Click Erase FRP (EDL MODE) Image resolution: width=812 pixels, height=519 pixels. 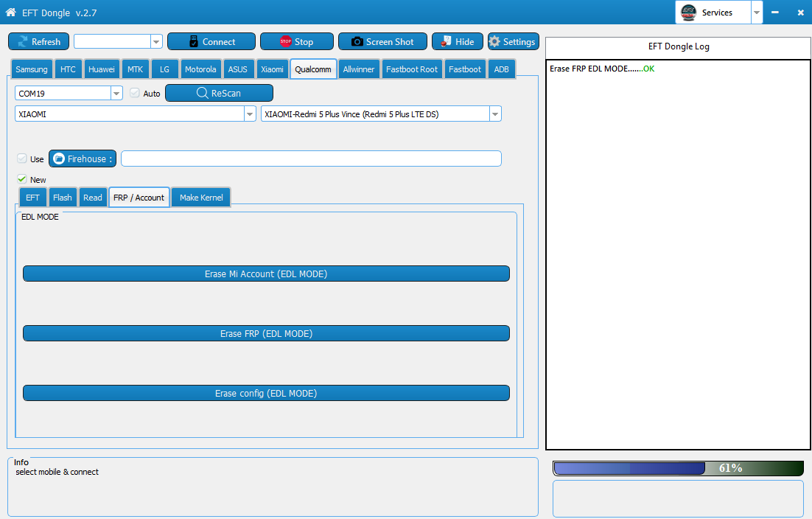pos(266,333)
